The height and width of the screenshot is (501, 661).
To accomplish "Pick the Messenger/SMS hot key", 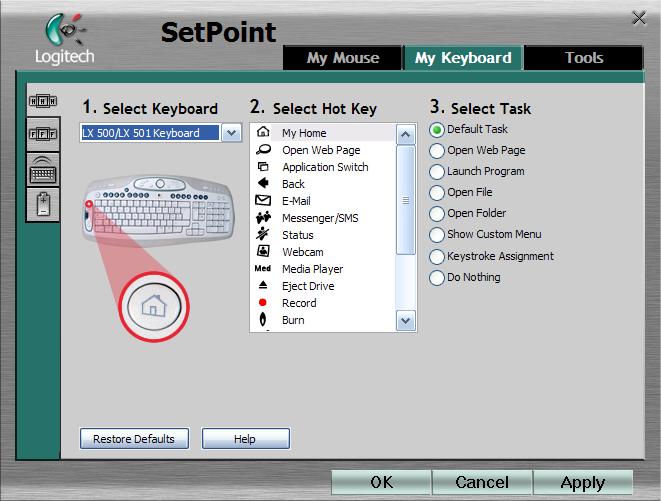I will [x=319, y=218].
